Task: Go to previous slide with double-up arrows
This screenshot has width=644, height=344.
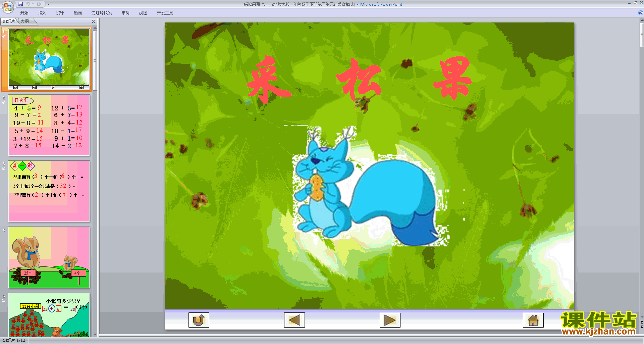Action: click(642, 322)
